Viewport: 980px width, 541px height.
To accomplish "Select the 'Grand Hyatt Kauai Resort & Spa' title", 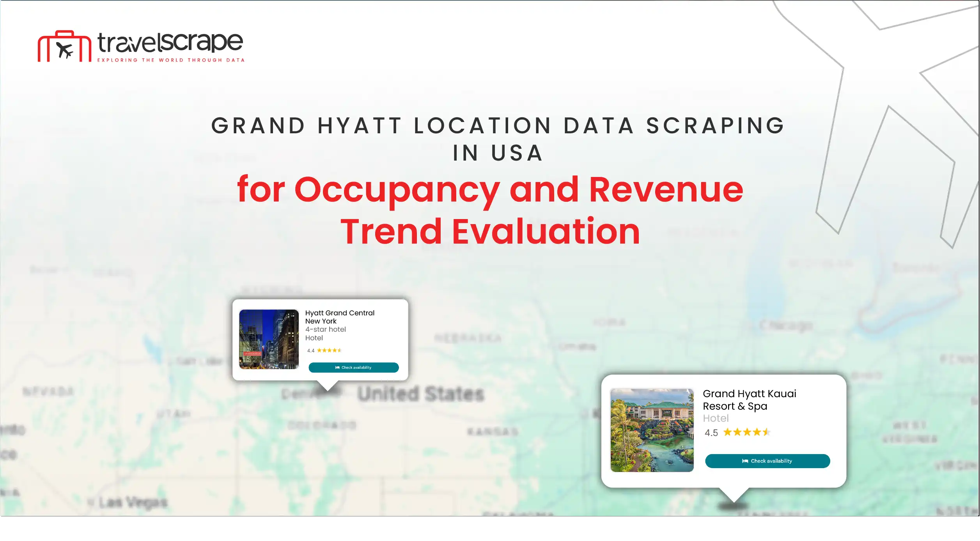I will (749, 400).
